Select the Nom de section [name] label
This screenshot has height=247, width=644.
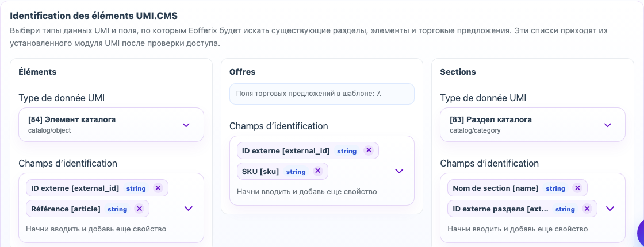[495, 188]
